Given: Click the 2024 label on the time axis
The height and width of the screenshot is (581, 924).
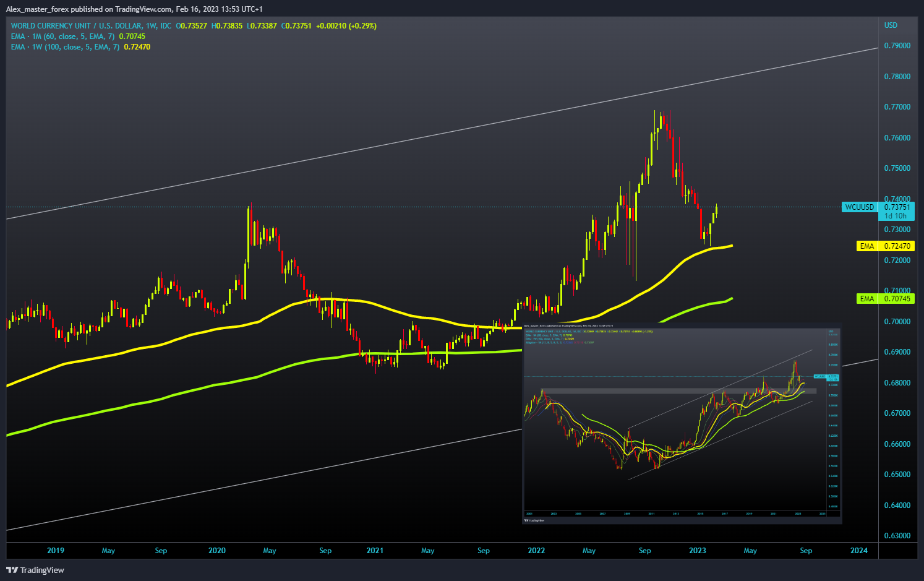Looking at the screenshot, I should (x=859, y=551).
